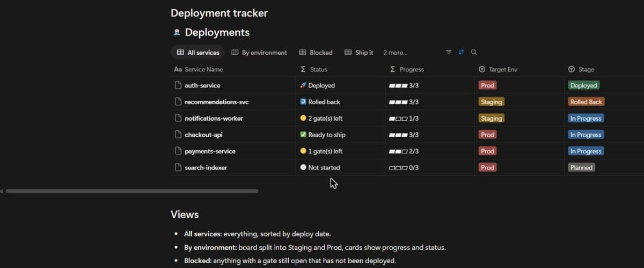Expand the 2 more... views menu
The height and width of the screenshot is (268, 644).
click(396, 53)
